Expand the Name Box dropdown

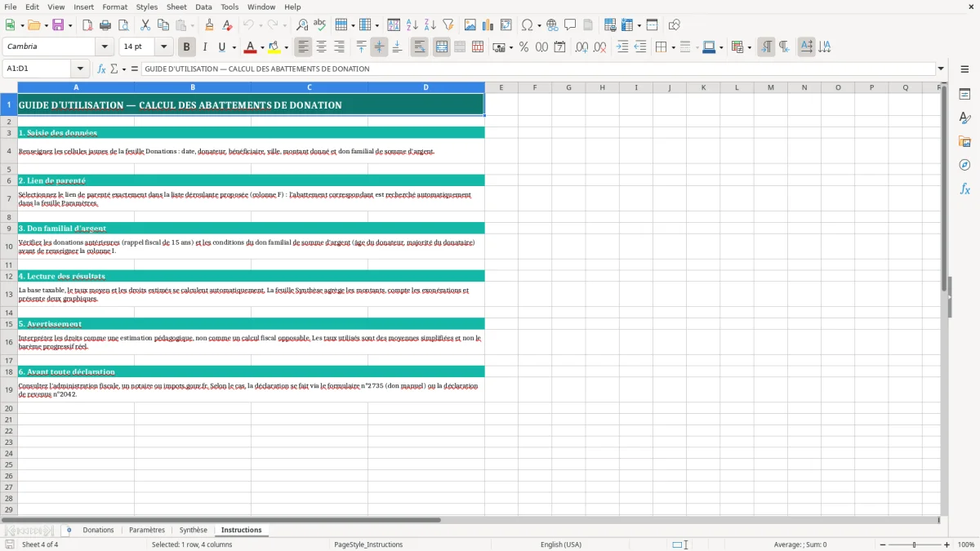80,69
